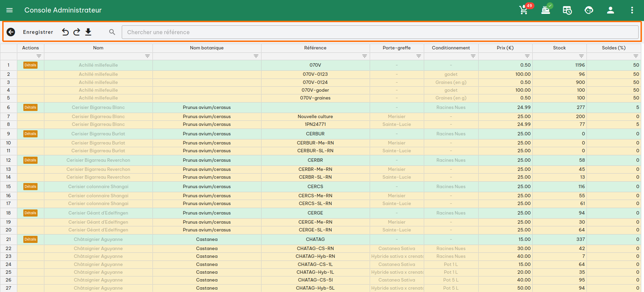The height and width of the screenshot is (292, 644).
Task: Open the Prix (€) column filter
Action: coord(527,56)
